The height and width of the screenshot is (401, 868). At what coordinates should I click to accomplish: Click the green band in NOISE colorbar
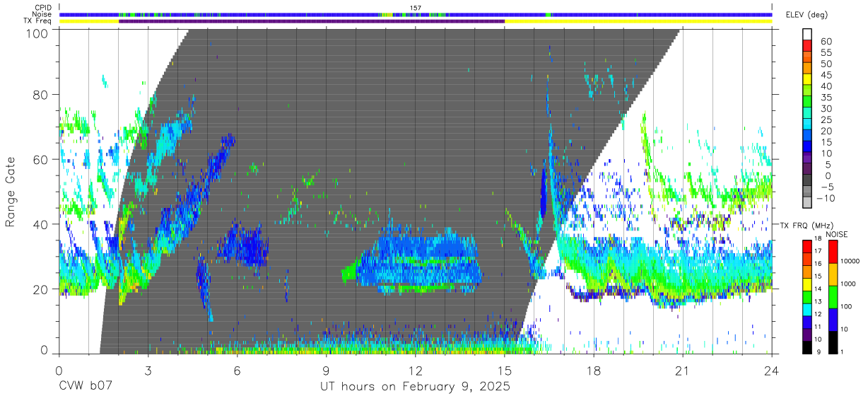[x=831, y=296]
